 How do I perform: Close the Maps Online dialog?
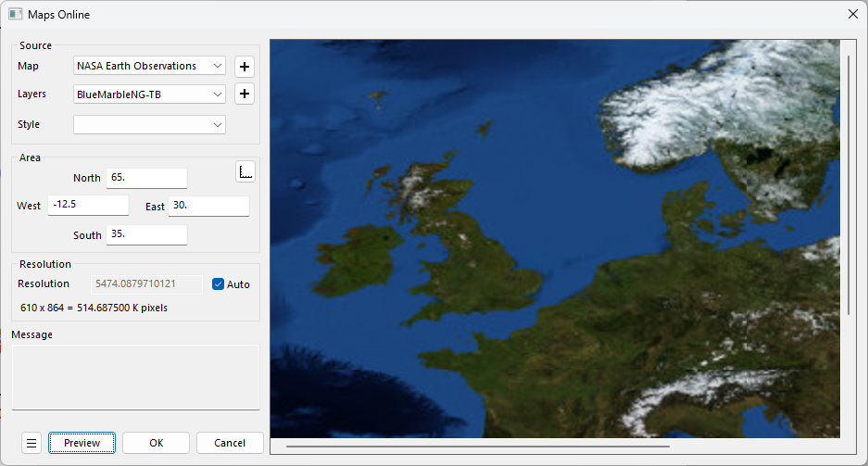coord(853,15)
